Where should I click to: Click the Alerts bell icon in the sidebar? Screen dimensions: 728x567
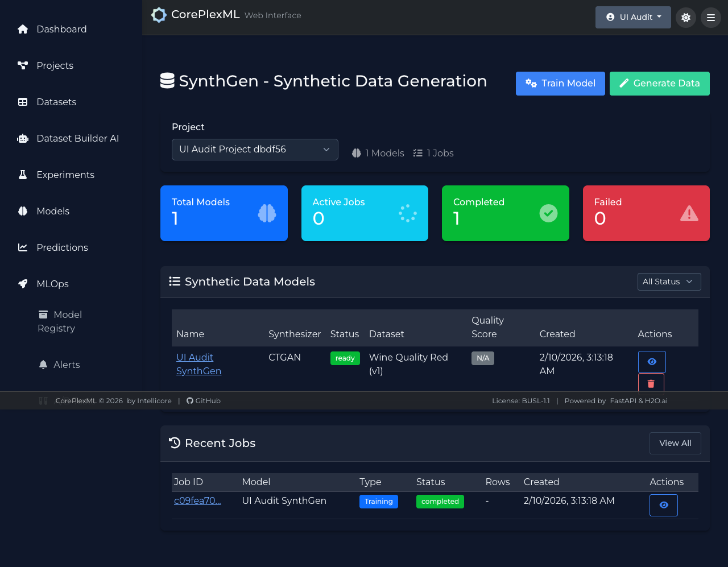click(43, 365)
